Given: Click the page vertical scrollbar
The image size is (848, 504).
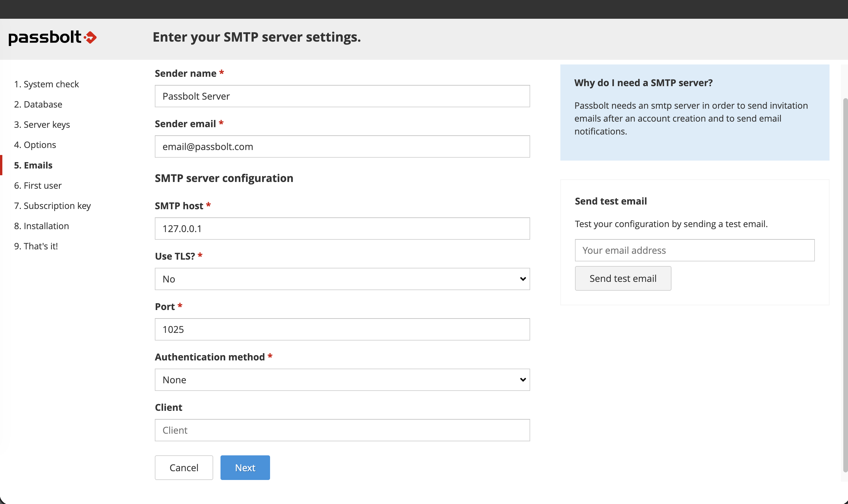Looking at the screenshot, I should point(845,285).
